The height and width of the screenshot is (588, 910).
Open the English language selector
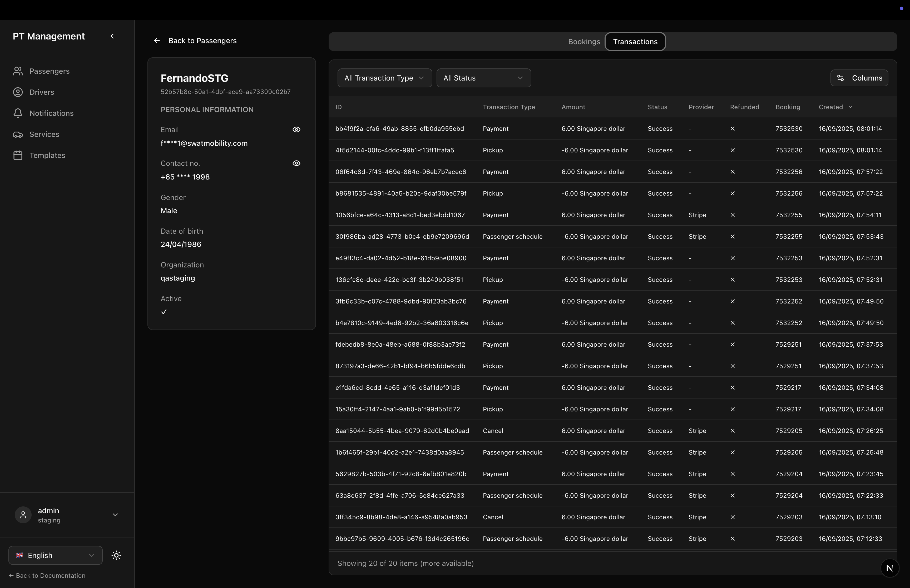tap(55, 556)
